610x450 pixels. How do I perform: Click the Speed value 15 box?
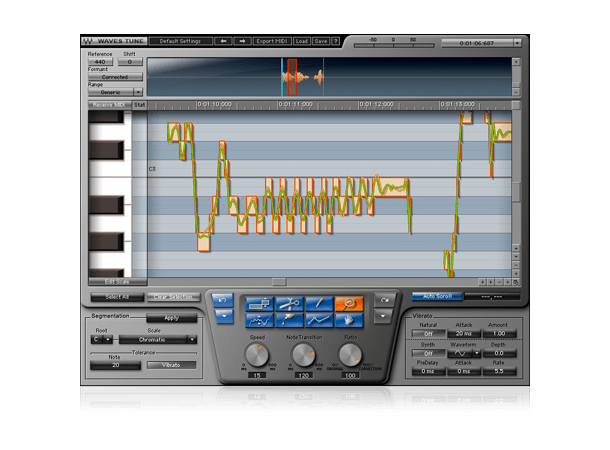pyautogui.click(x=257, y=375)
